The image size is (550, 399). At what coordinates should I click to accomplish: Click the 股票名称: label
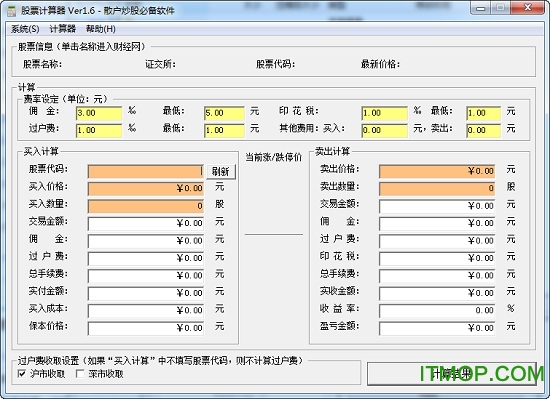point(42,65)
